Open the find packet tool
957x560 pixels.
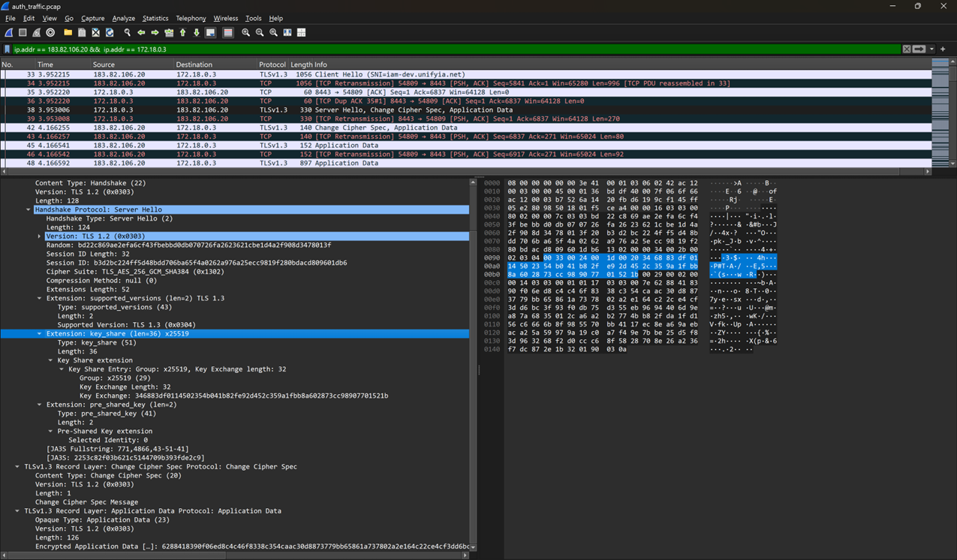(128, 32)
